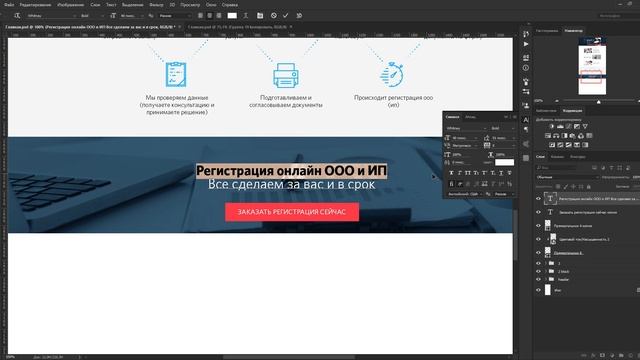
Task: Enable Superscript in Символ panel
Action: 484,173
